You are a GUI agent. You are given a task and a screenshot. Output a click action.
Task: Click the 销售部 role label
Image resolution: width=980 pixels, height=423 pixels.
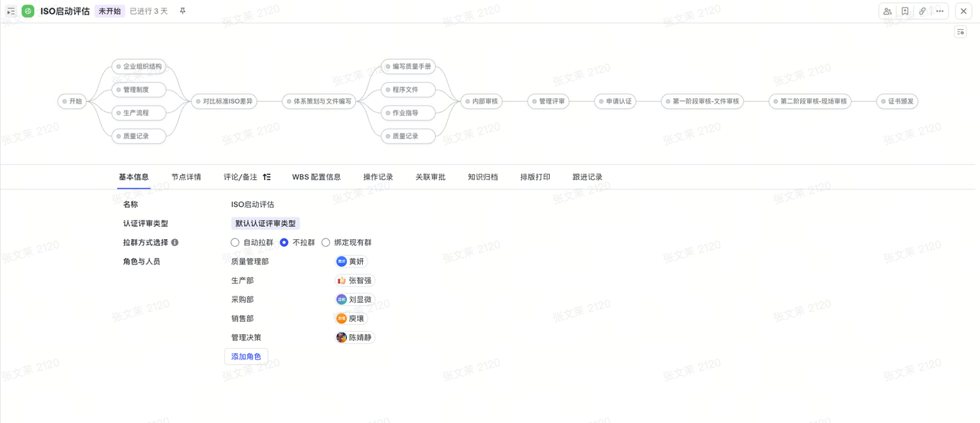click(242, 319)
